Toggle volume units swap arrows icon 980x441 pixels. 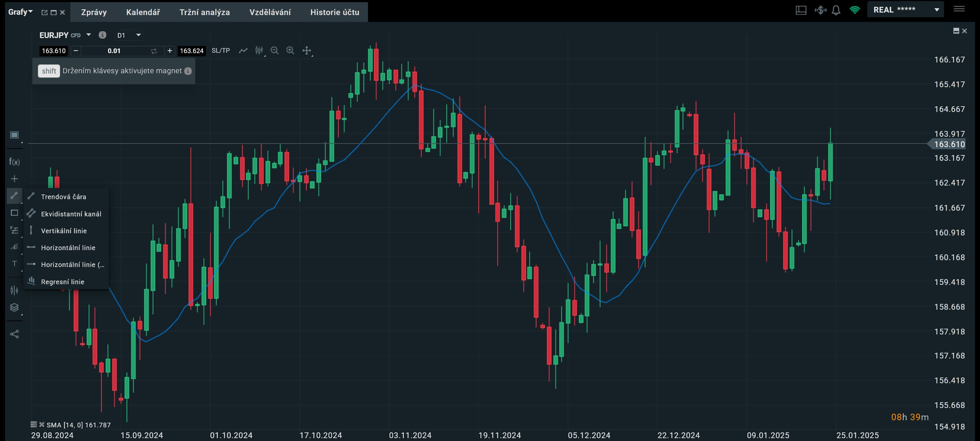(x=154, y=51)
